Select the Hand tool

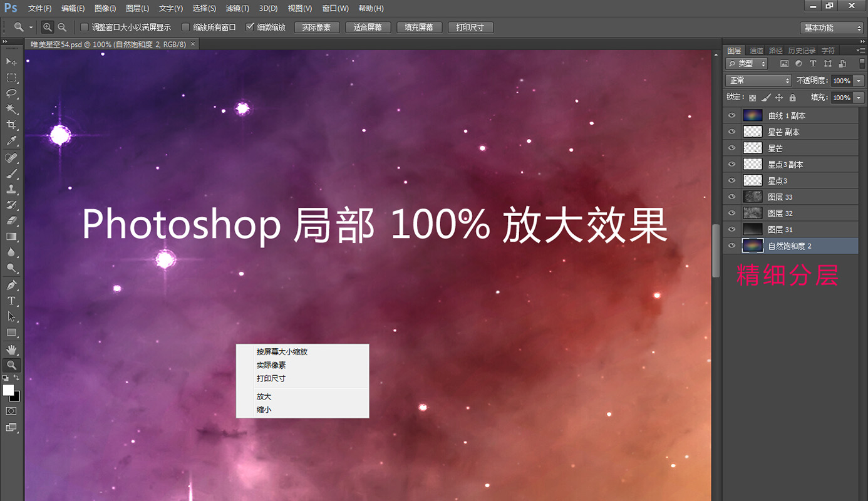click(11, 349)
